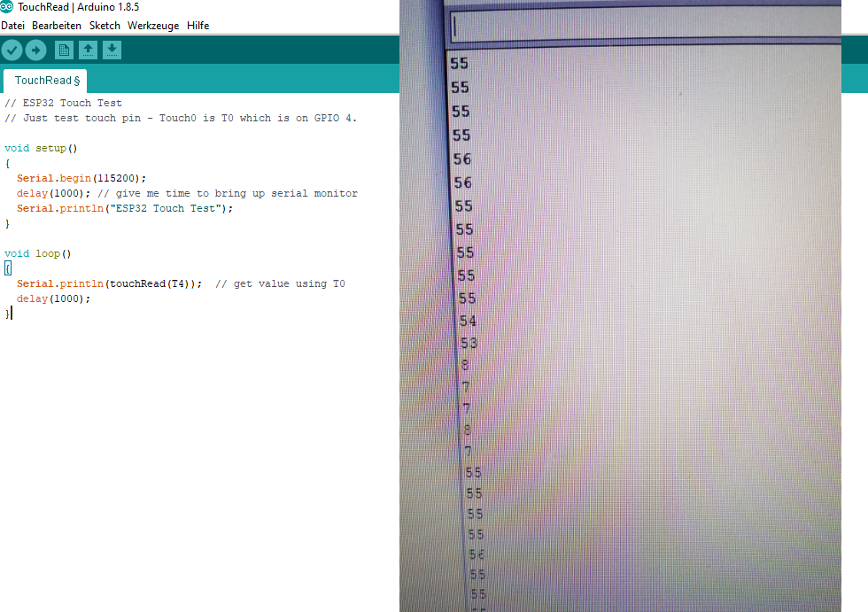Click the value 54 in serial output
Viewport: 868px width, 612px height.
pos(468,321)
